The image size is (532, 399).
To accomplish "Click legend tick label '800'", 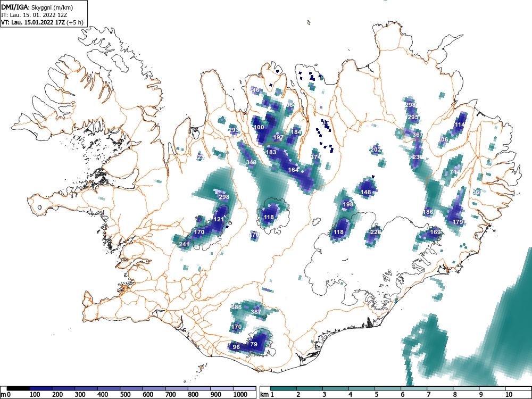I will tap(193, 395).
